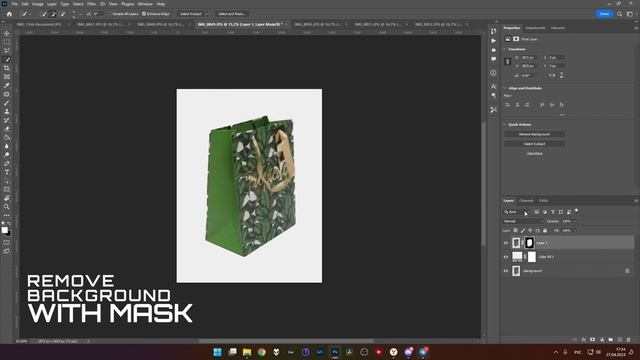Toggle lock all for layer
Screen dimensions: 640x360
545,230
